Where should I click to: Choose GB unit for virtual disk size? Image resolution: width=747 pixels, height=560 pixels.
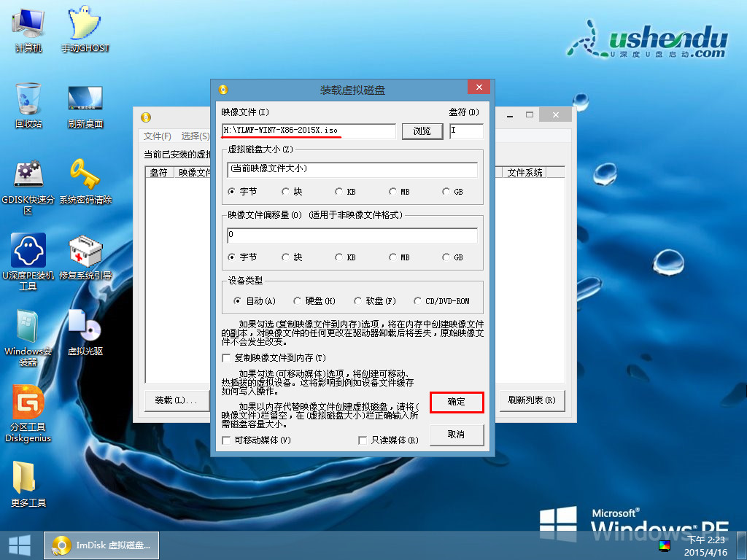446,192
